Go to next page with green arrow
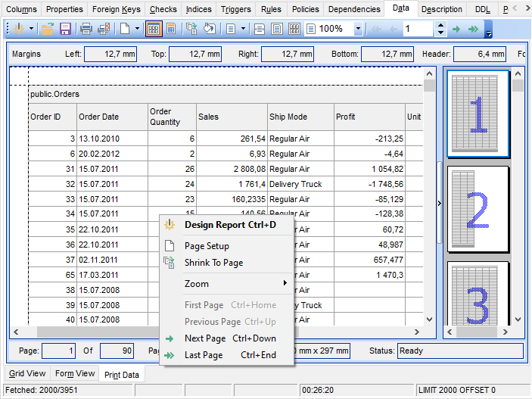The image size is (532, 399). point(456,29)
